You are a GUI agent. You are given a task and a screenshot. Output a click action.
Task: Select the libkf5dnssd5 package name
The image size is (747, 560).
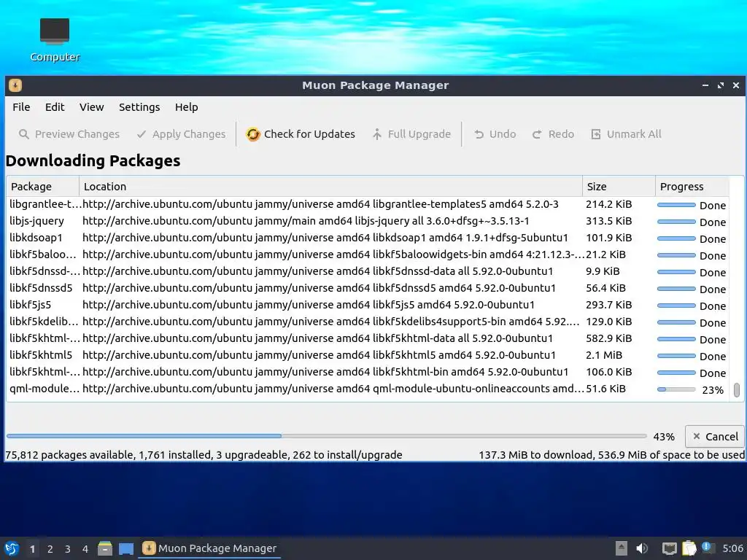click(x=41, y=288)
